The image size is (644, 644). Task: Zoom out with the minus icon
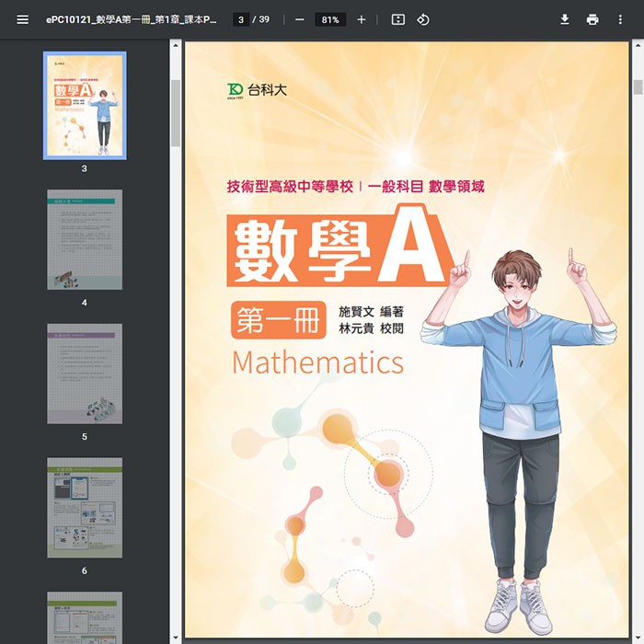pyautogui.click(x=300, y=19)
